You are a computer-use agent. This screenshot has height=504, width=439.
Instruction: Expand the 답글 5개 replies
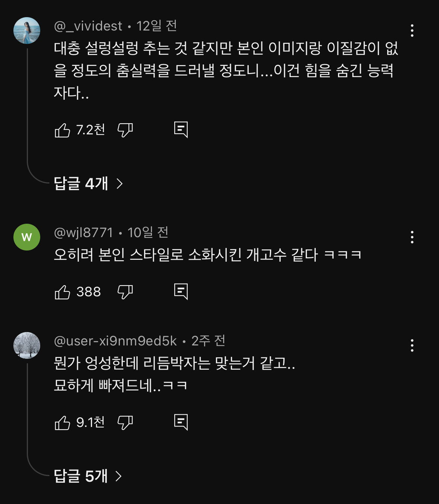[88, 476]
